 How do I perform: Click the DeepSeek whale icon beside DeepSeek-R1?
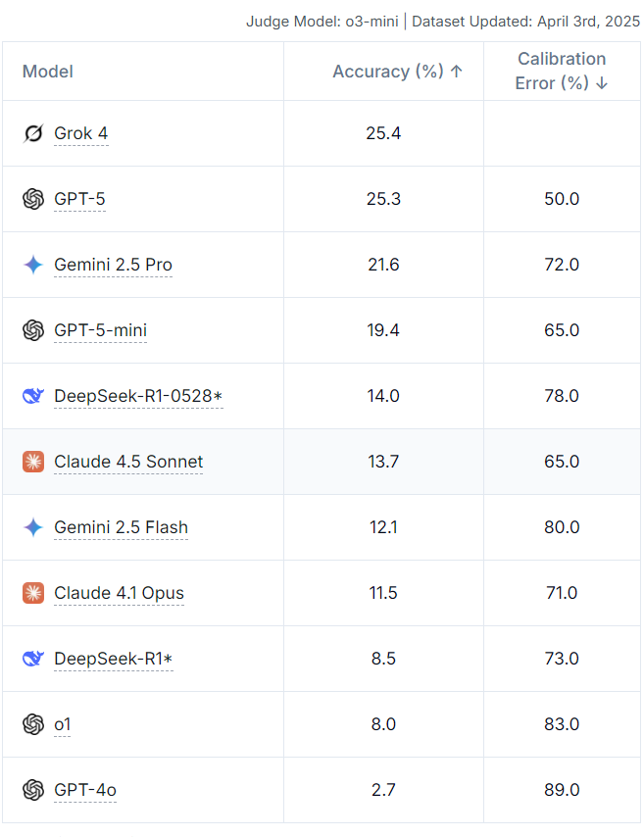click(33, 659)
